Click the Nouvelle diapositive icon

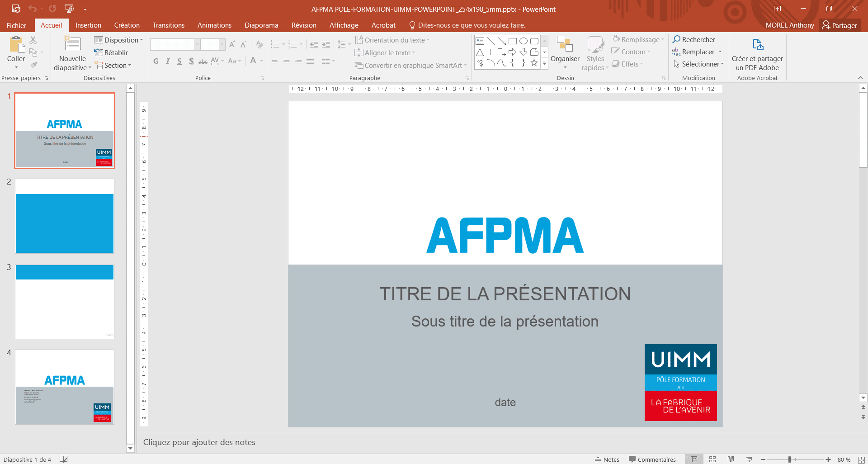pos(72,43)
